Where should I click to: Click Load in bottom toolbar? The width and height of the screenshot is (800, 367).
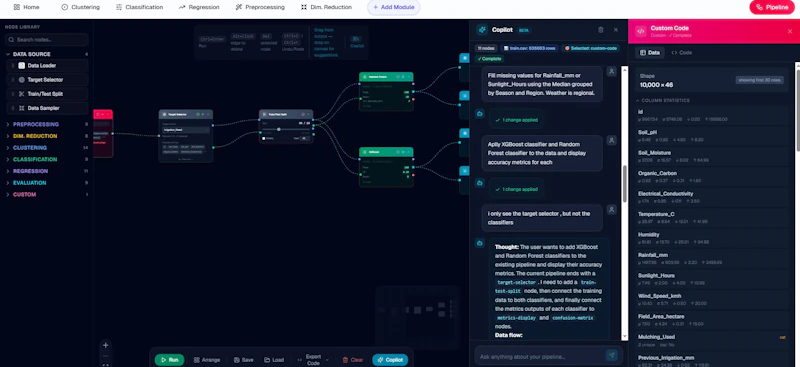274,360
